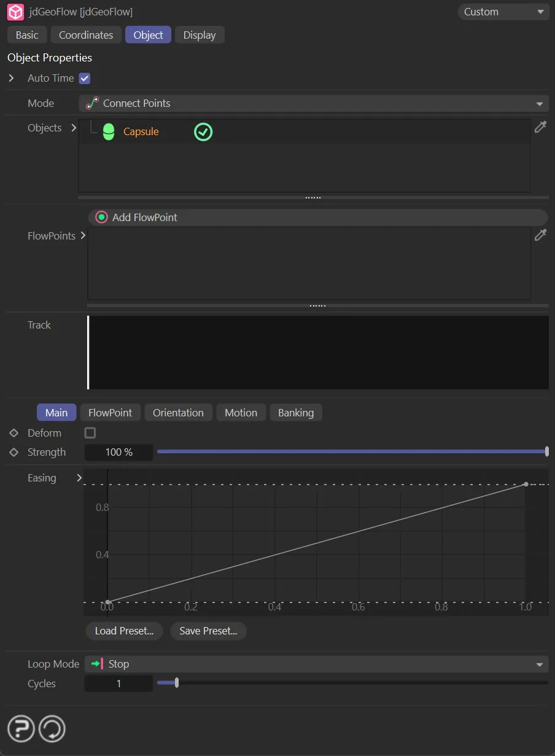Click the jdGeoFlow cube icon in header
Image resolution: width=555 pixels, height=756 pixels.
point(15,12)
